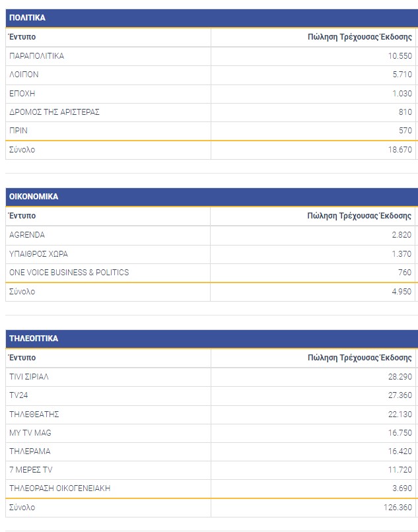Select the TV24 row name

[x=18, y=395]
